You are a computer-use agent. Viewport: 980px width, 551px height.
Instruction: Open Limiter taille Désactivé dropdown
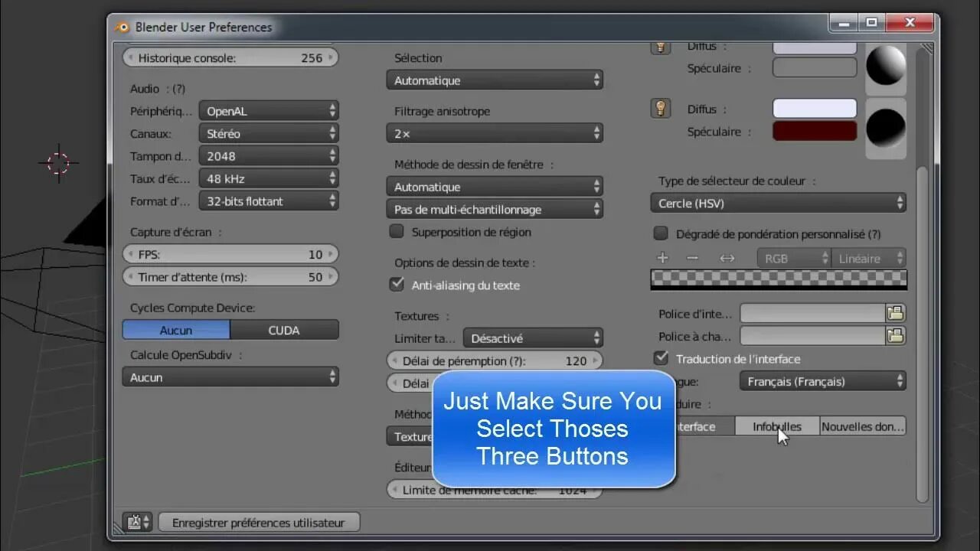tap(533, 337)
